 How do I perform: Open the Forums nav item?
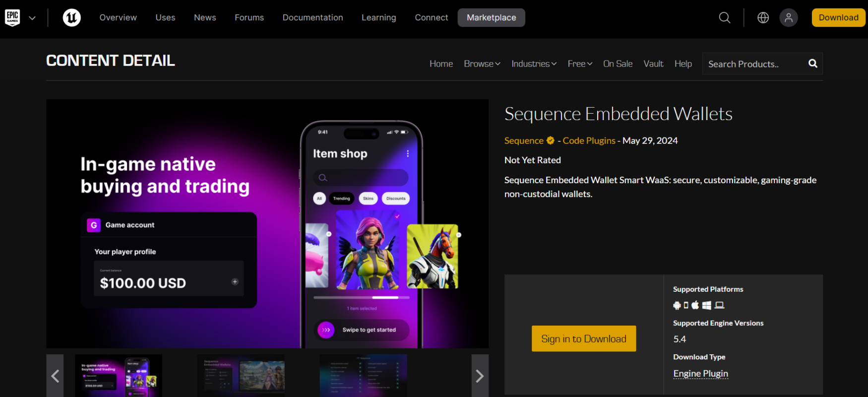pos(249,18)
